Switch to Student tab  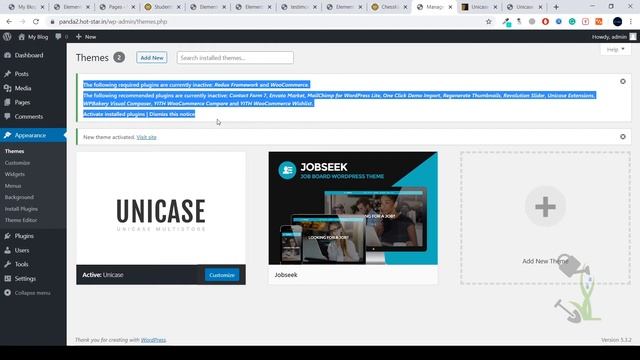coord(162,7)
